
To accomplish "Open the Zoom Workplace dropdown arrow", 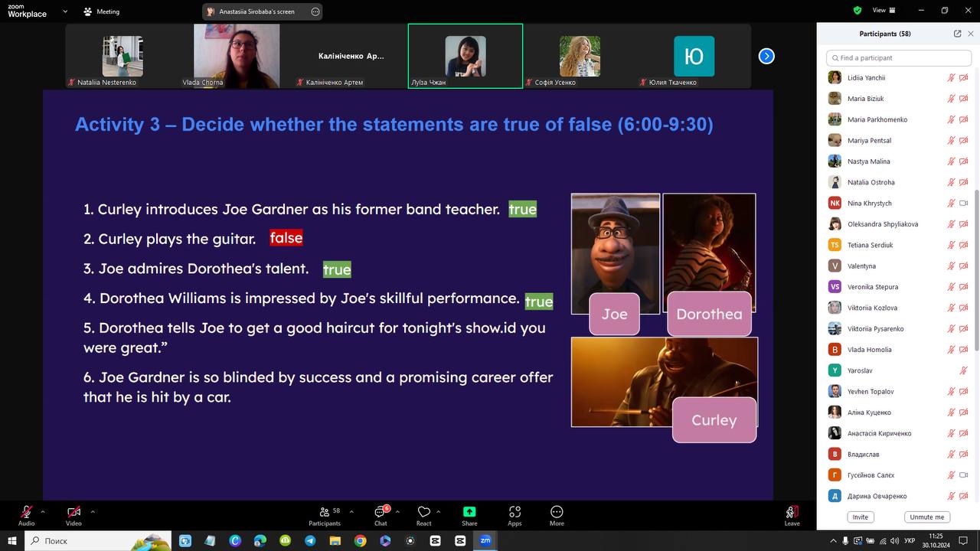I will [x=64, y=11].
